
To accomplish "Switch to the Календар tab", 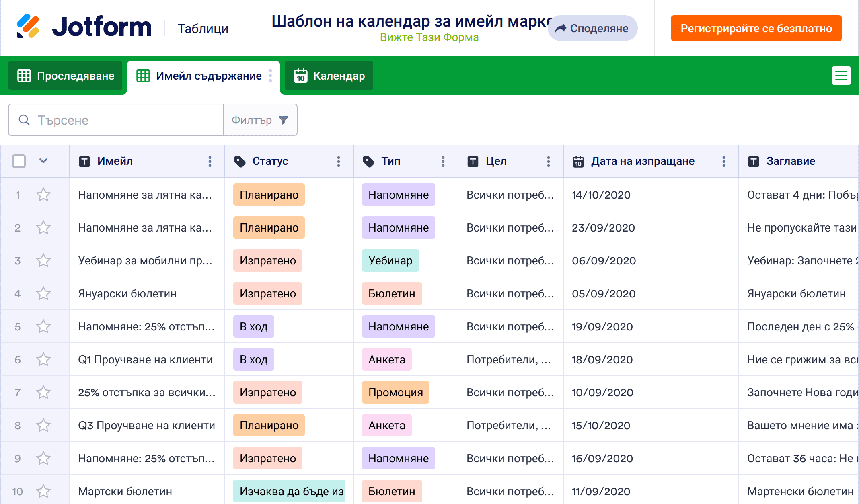I will (329, 76).
